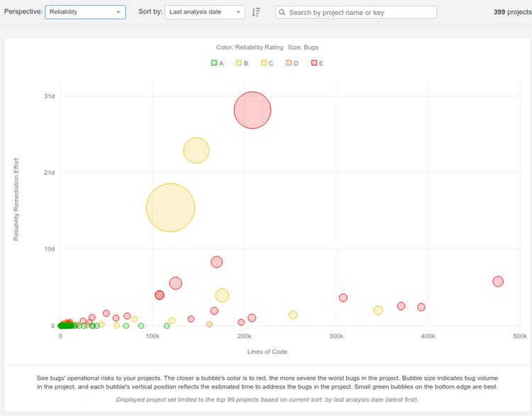The height and width of the screenshot is (416, 532).
Task: Click the project search input field
Action: coord(356,12)
